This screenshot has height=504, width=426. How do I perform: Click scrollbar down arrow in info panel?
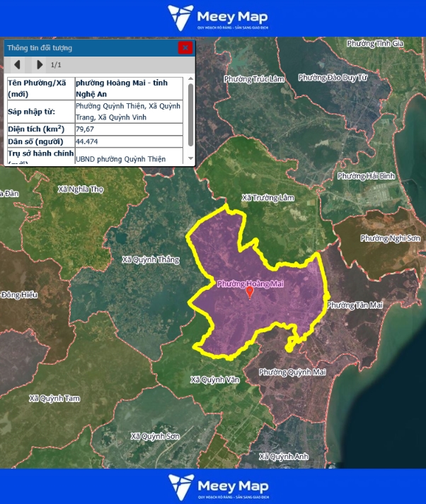click(x=190, y=158)
